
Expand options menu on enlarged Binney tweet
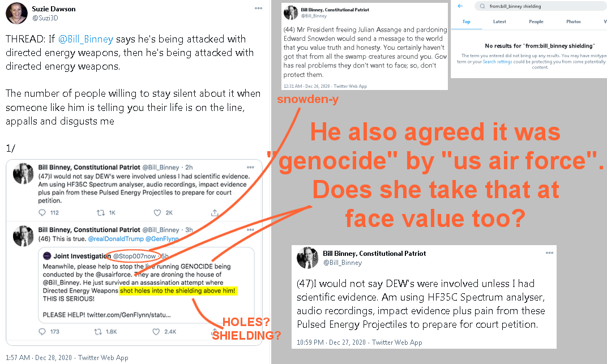point(549,252)
